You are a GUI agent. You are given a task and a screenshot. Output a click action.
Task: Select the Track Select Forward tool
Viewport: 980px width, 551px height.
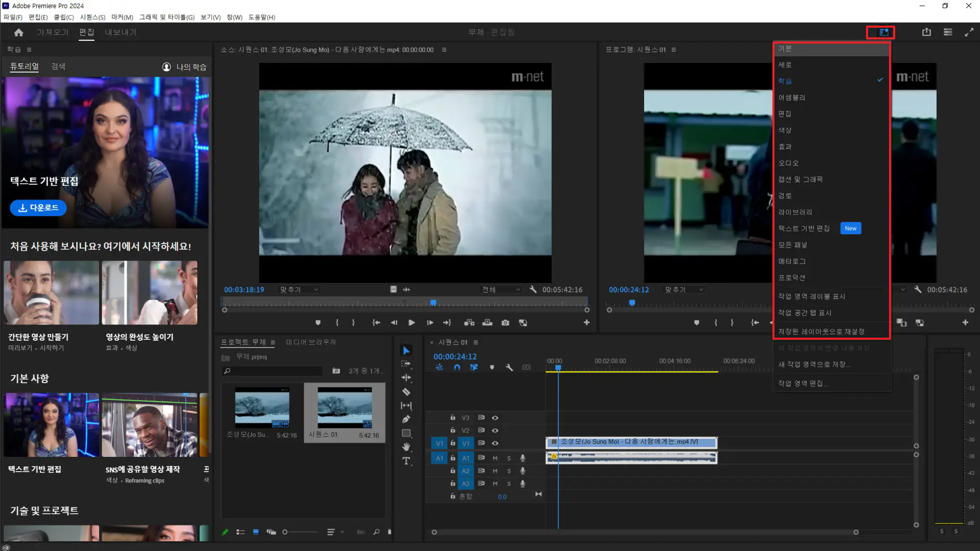[x=406, y=364]
